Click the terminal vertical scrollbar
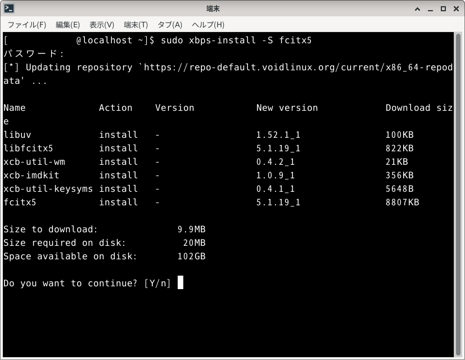Screen dimensions: 465x360 457,195
